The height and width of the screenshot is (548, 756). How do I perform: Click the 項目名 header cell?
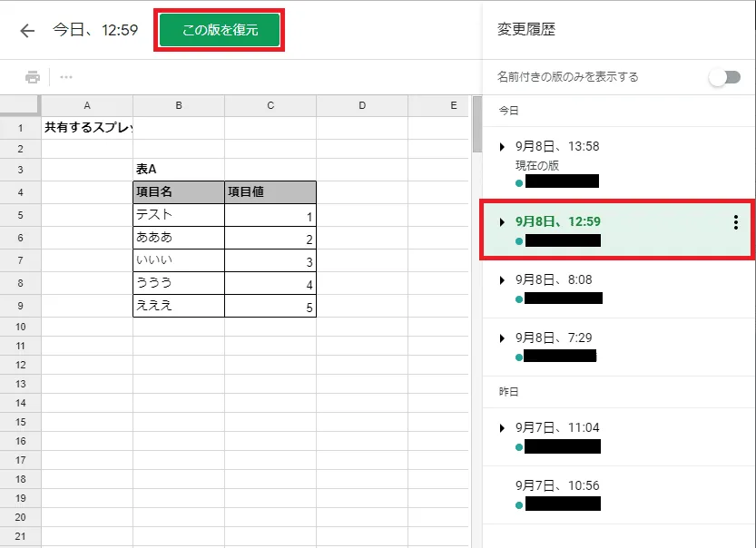tap(179, 192)
